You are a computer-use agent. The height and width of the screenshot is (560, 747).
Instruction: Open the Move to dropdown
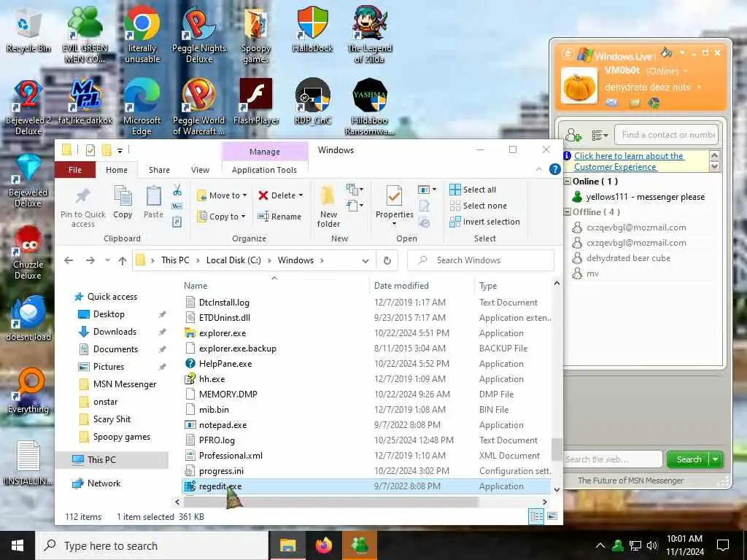coord(222,195)
